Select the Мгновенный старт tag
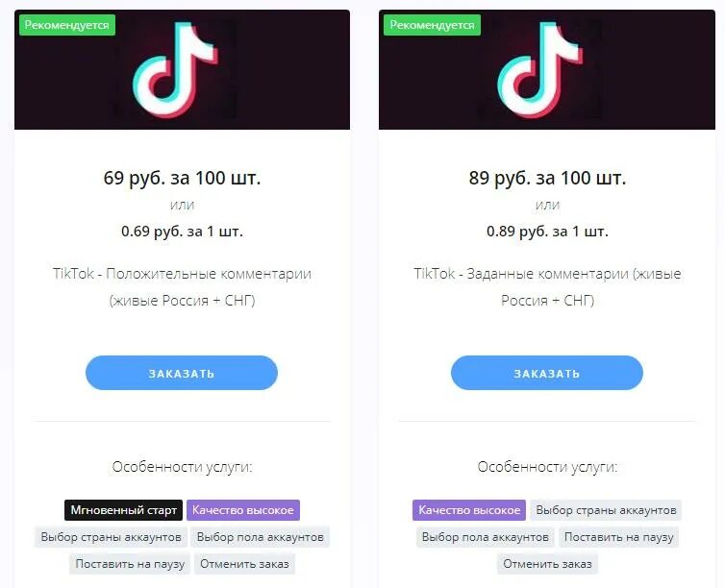725x588 pixels. pyautogui.click(x=123, y=510)
